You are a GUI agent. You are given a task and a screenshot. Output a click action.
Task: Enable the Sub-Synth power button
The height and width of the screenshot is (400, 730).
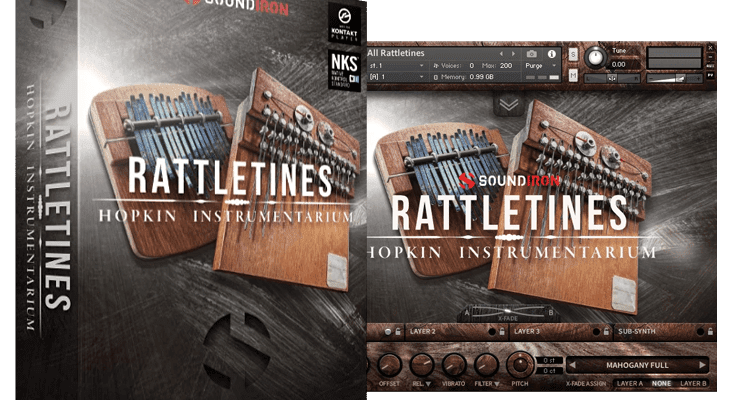coord(700,330)
